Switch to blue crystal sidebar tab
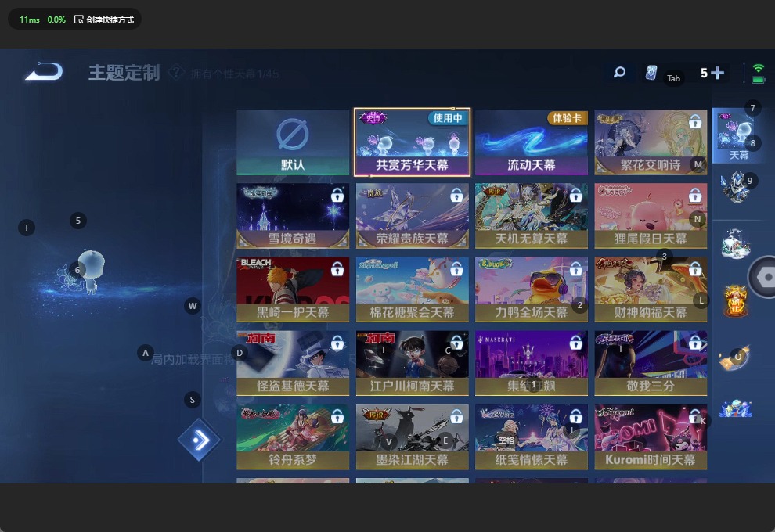 [x=735, y=408]
